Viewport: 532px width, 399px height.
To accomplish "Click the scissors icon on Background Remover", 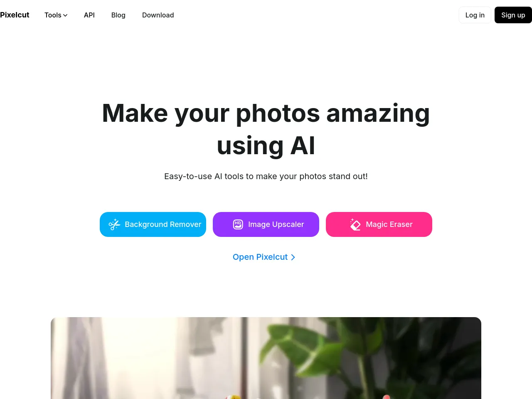I will (114, 224).
